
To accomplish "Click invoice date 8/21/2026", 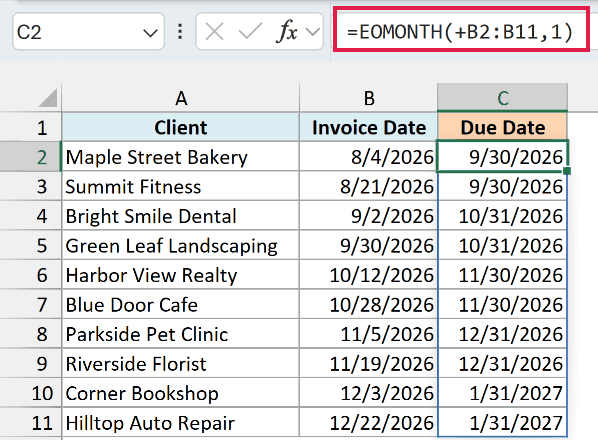I will point(369,186).
